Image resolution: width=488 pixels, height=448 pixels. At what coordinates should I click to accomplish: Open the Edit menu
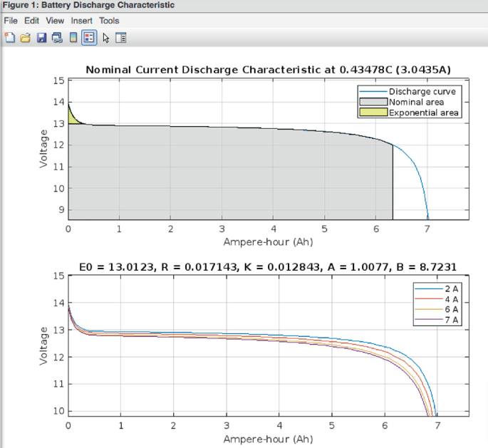point(31,21)
